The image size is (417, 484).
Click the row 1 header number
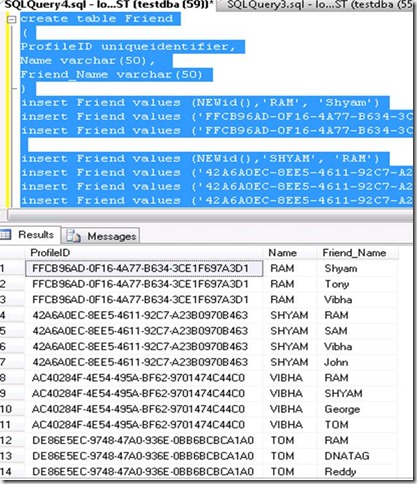tap(12, 268)
